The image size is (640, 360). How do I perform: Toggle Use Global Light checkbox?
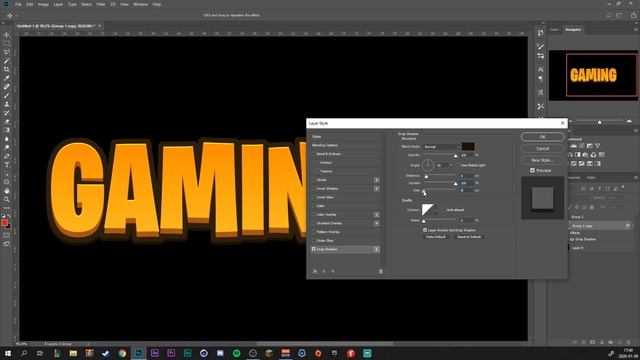(458, 165)
